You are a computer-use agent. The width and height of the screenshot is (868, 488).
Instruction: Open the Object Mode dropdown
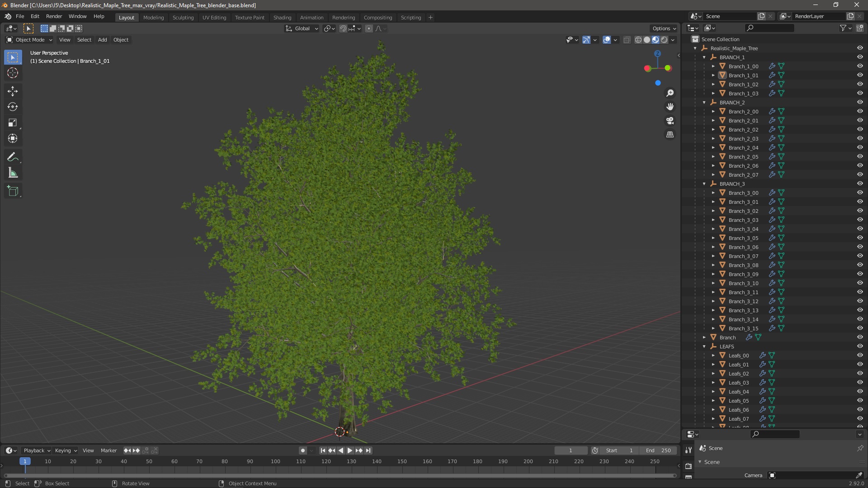pos(29,40)
